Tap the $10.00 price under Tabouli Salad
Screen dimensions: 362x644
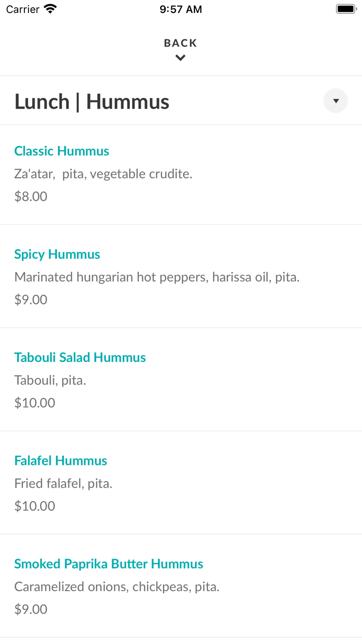pos(35,403)
